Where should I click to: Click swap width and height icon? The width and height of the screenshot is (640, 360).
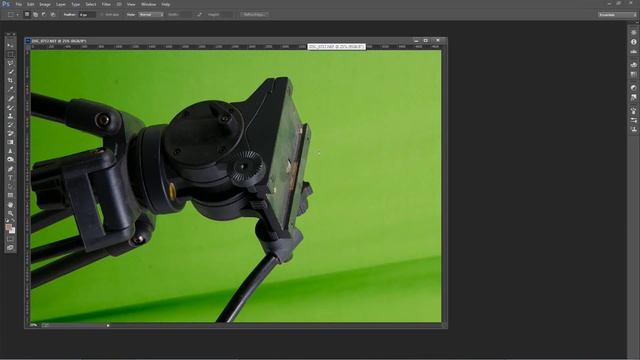click(x=199, y=14)
